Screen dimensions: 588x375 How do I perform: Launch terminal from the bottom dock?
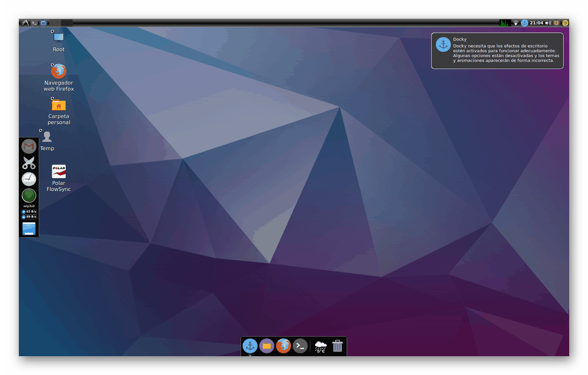click(300, 346)
